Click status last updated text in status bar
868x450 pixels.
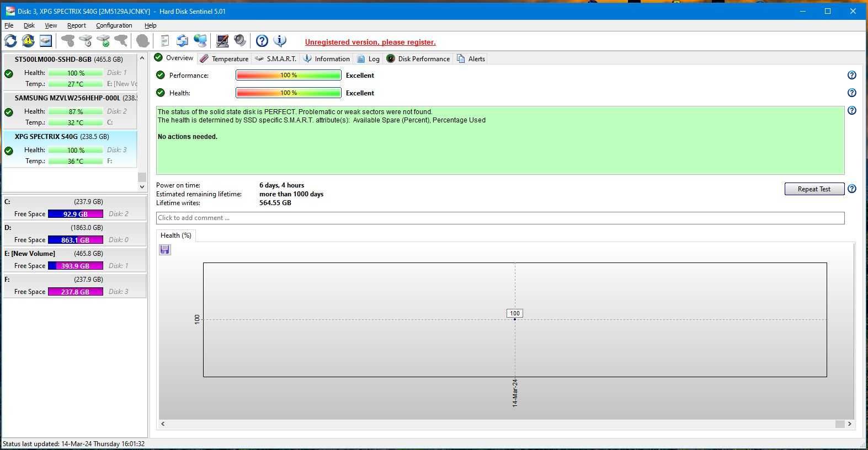point(74,444)
